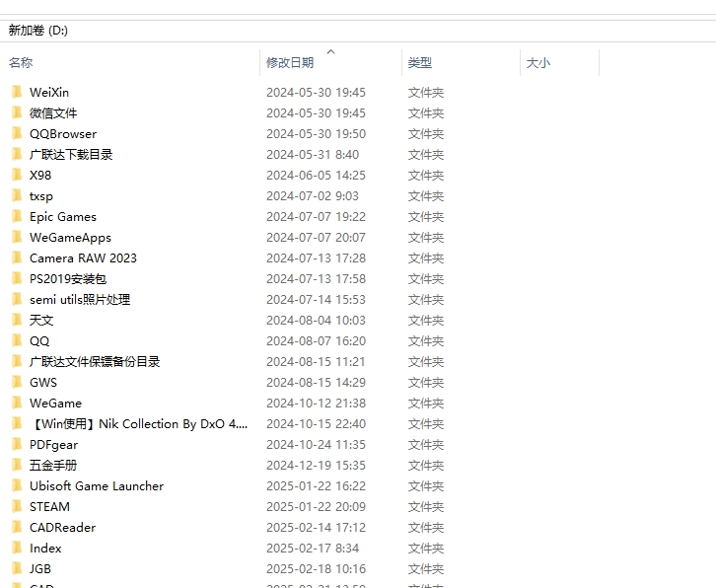Click the 广联达文件保镖备份目录 folder icon
Image resolution: width=716 pixels, height=588 pixels.
coord(17,361)
